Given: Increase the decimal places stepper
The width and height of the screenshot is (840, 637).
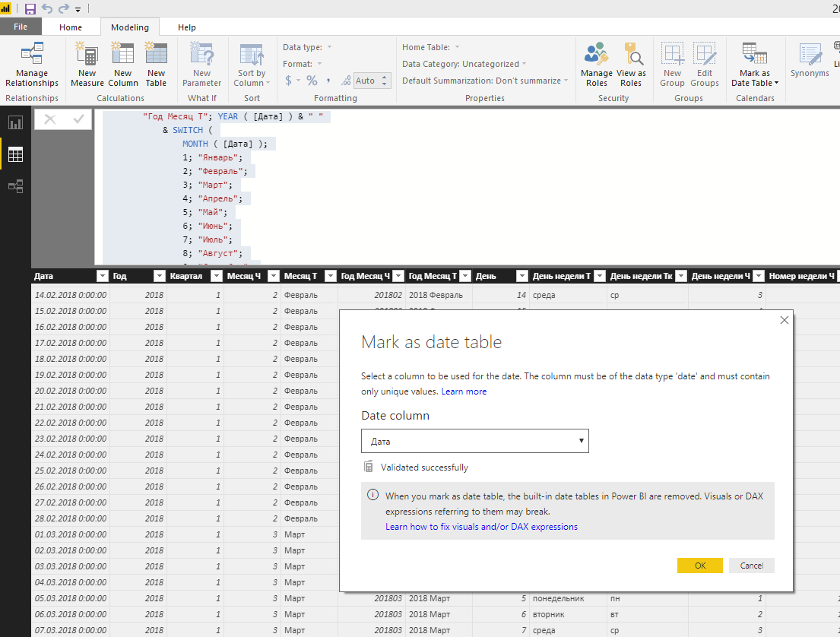Looking at the screenshot, I should tap(384, 77).
